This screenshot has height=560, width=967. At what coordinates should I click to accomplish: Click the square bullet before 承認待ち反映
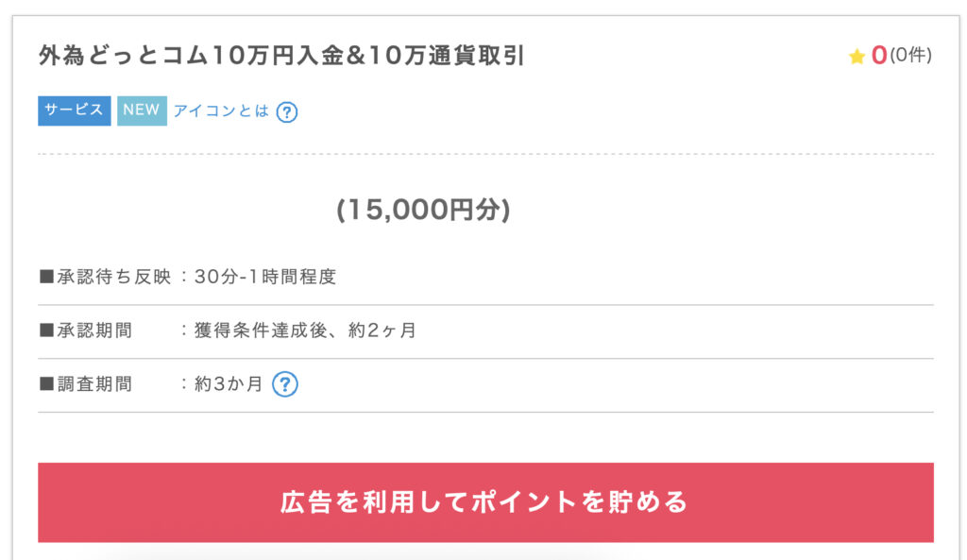(46, 278)
